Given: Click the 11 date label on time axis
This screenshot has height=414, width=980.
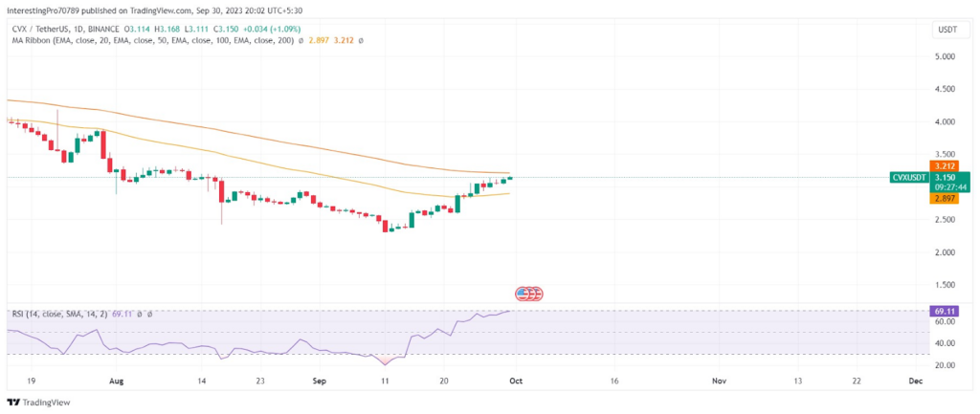Looking at the screenshot, I should click(x=385, y=381).
